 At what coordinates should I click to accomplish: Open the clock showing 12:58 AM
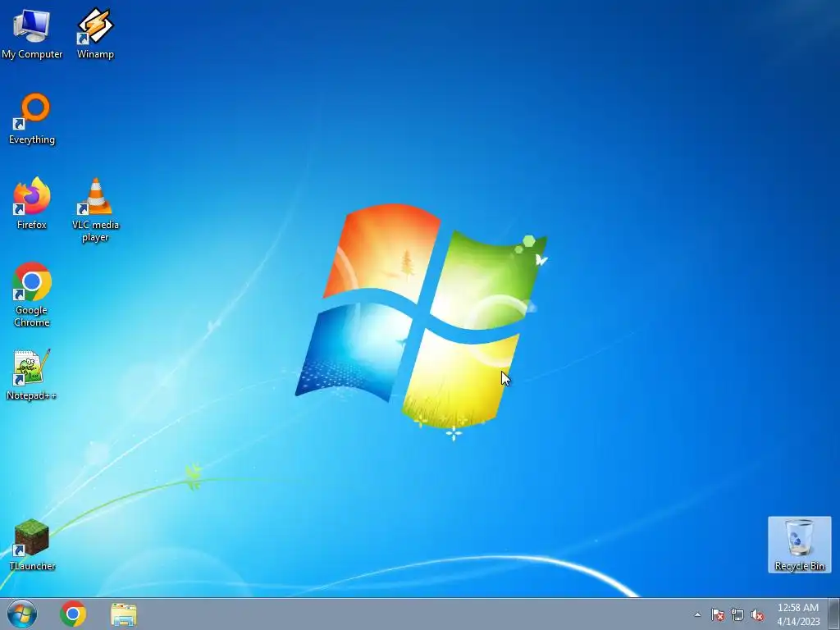click(x=798, y=614)
